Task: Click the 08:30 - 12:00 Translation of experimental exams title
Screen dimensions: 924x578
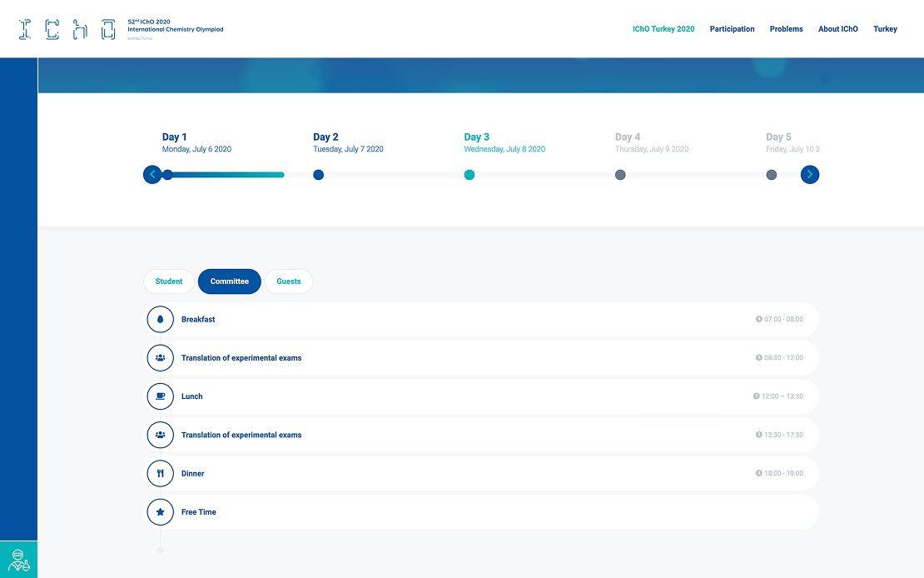Action: [x=241, y=358]
